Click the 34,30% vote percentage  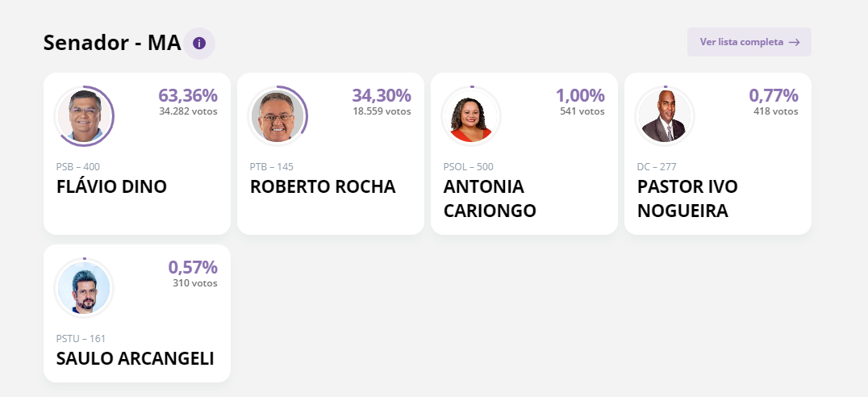(381, 95)
